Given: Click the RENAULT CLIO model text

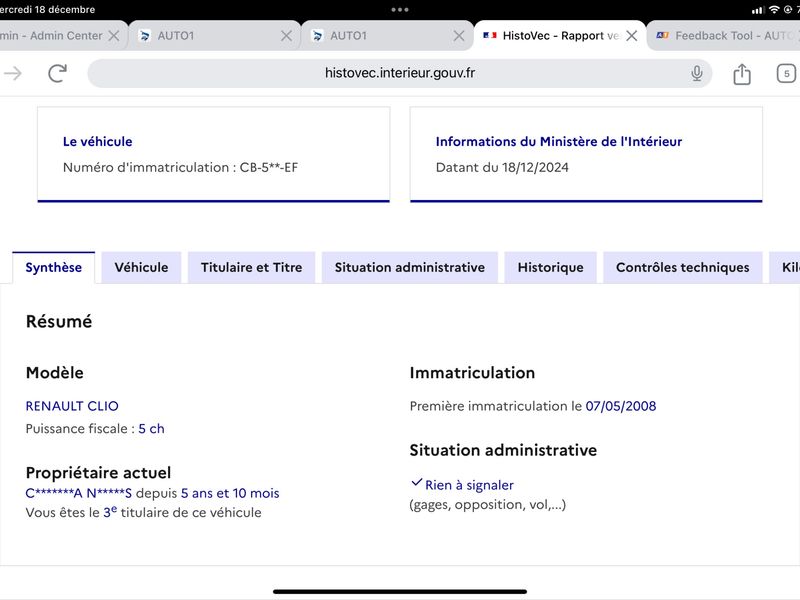Looking at the screenshot, I should (x=72, y=406).
